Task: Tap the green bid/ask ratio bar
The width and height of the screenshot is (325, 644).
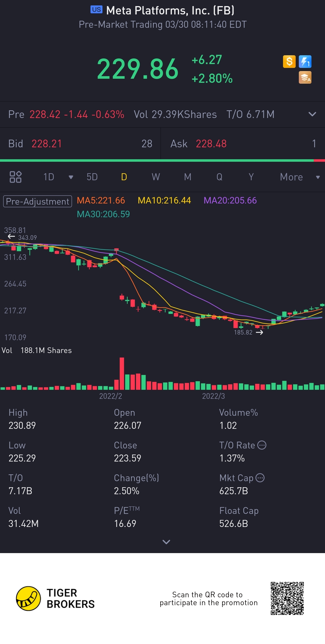Action: [x=157, y=161]
